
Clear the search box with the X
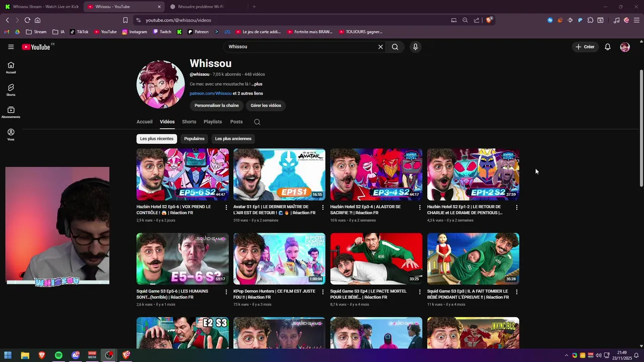point(380,47)
